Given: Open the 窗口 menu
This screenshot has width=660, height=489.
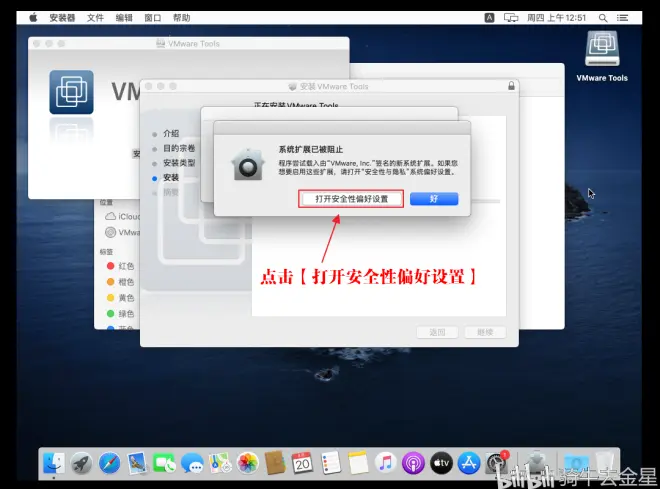Looking at the screenshot, I should pos(152,18).
